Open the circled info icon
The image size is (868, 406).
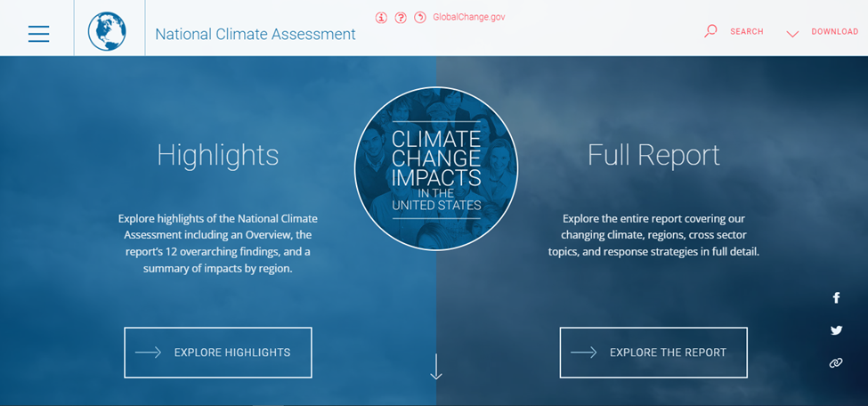click(381, 18)
